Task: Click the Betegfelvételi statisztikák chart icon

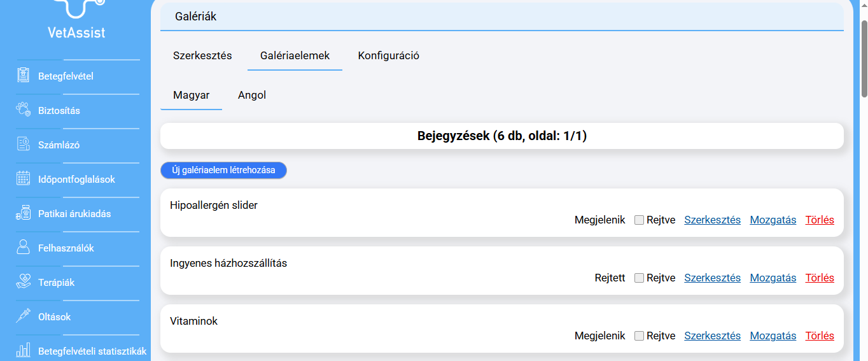Action: (24, 350)
